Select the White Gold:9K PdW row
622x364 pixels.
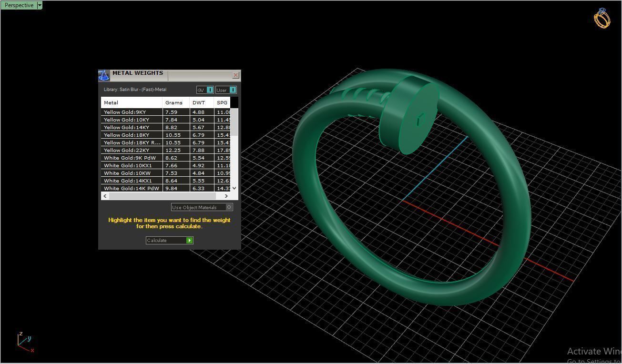tap(165, 158)
